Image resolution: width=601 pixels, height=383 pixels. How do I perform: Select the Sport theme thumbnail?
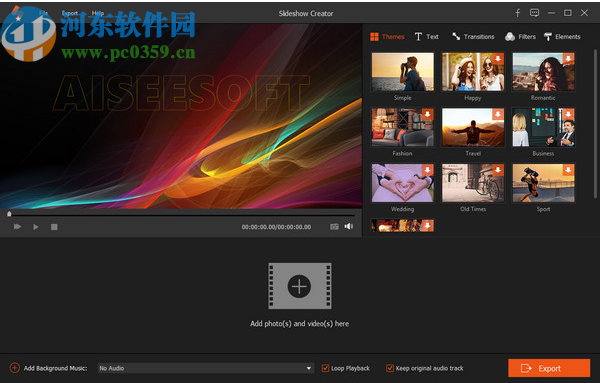543,183
